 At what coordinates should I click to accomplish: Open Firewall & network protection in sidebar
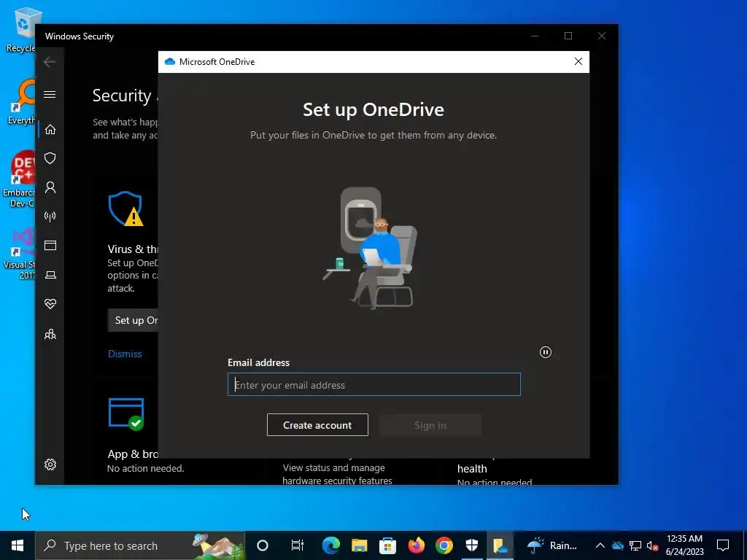50,217
